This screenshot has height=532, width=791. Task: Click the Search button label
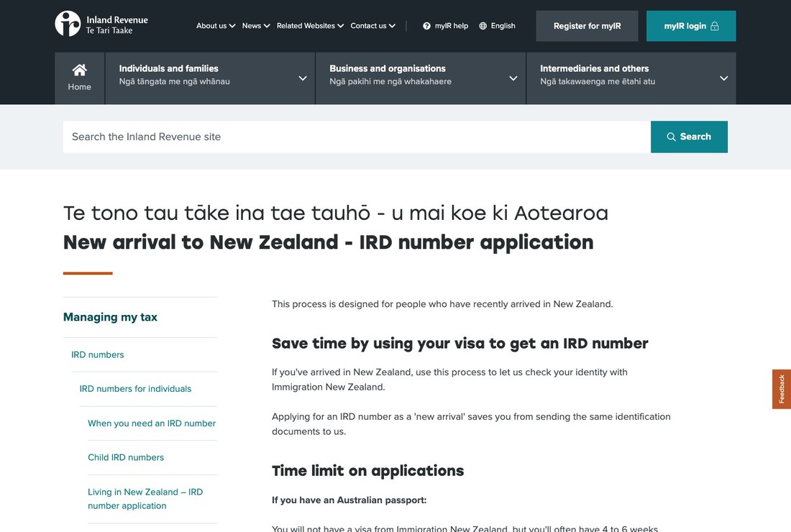click(x=695, y=137)
